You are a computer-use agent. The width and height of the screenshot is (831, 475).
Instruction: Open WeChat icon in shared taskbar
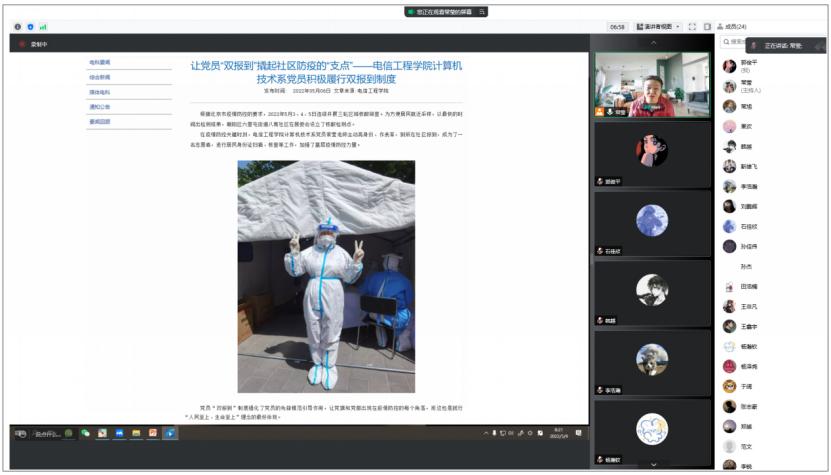point(85,433)
